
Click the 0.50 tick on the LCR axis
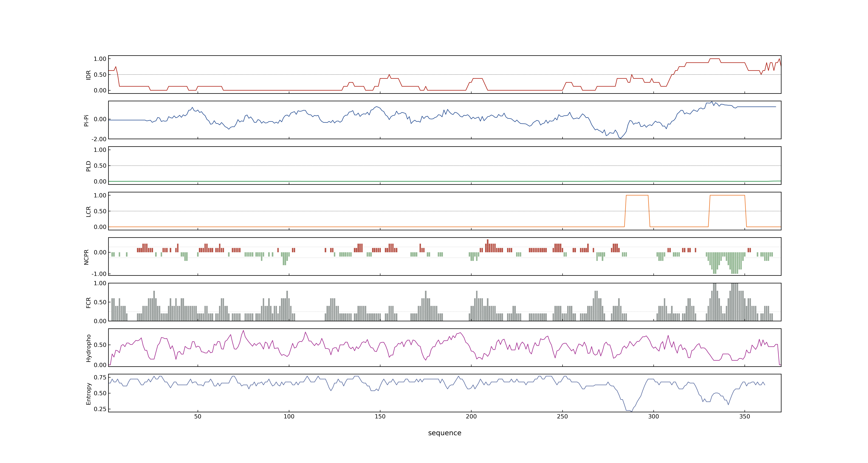(x=100, y=211)
